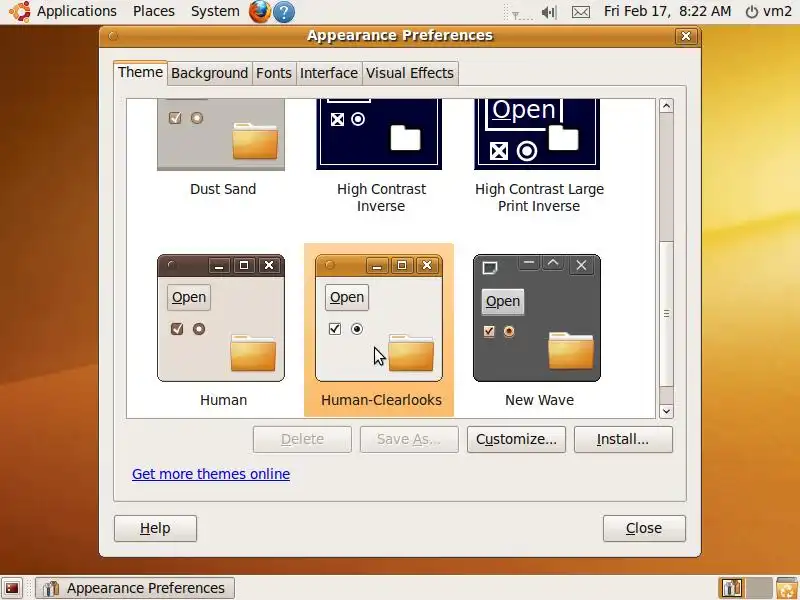Click the Dust Sand label text

click(x=223, y=189)
